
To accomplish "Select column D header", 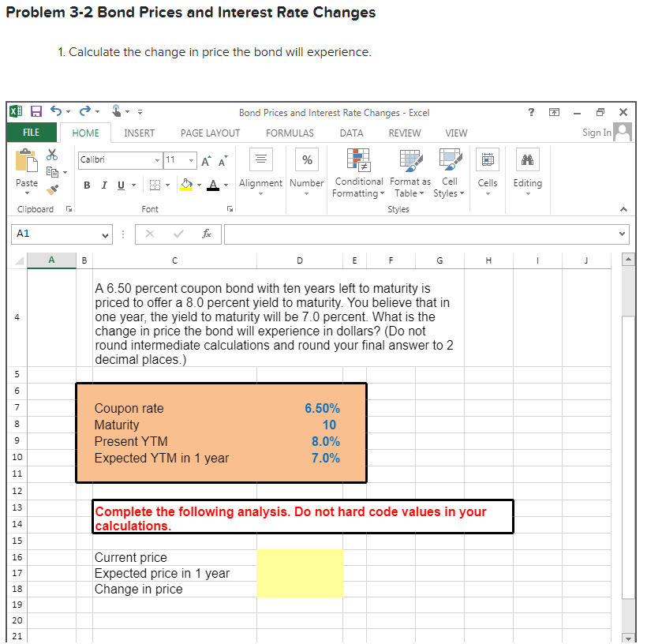I will [x=300, y=260].
